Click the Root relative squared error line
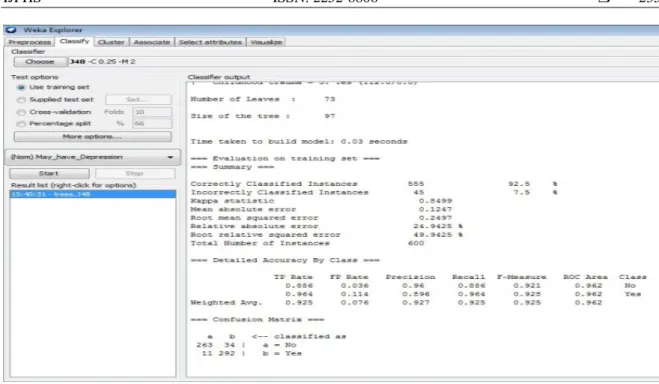 (x=327, y=235)
